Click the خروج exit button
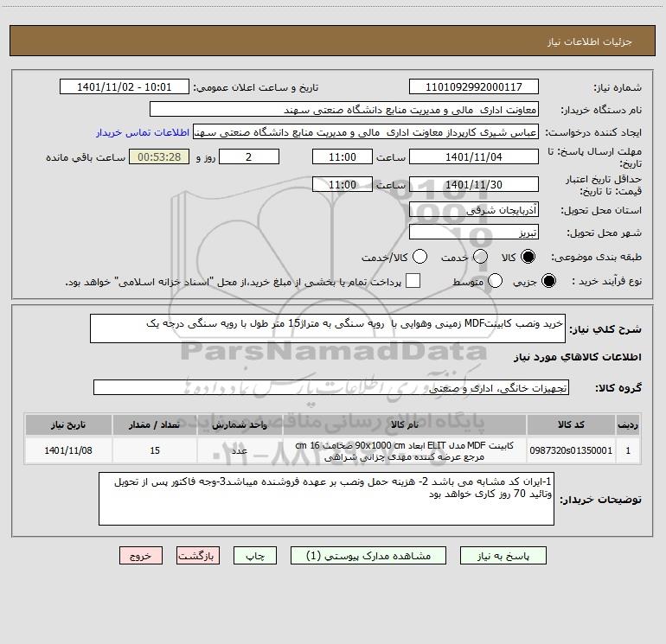The height and width of the screenshot is (644, 666). (x=141, y=556)
